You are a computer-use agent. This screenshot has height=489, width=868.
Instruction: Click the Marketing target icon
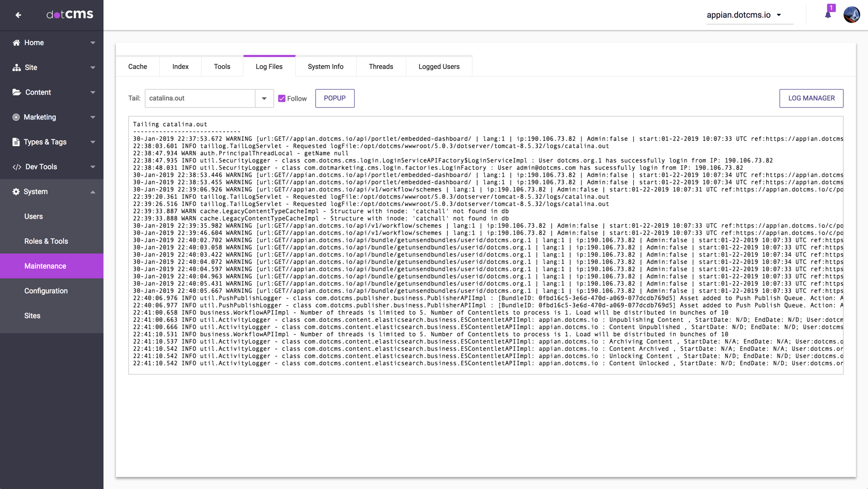pyautogui.click(x=17, y=117)
